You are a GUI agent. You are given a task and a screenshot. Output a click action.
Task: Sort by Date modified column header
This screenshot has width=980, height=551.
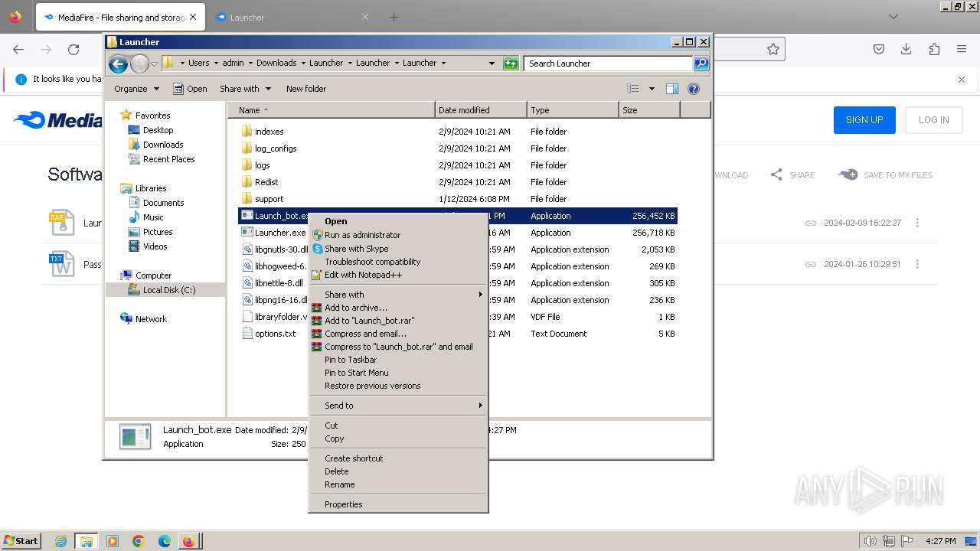[481, 110]
